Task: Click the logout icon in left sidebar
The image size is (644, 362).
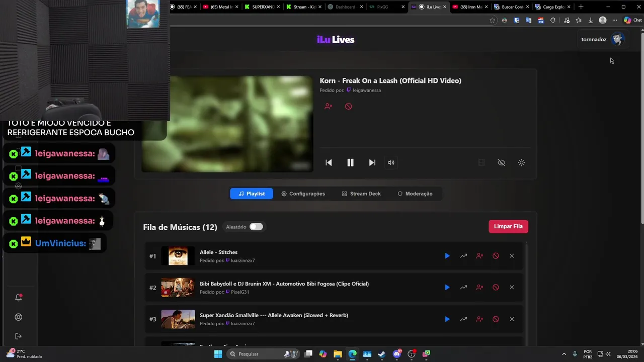Action: (x=19, y=336)
